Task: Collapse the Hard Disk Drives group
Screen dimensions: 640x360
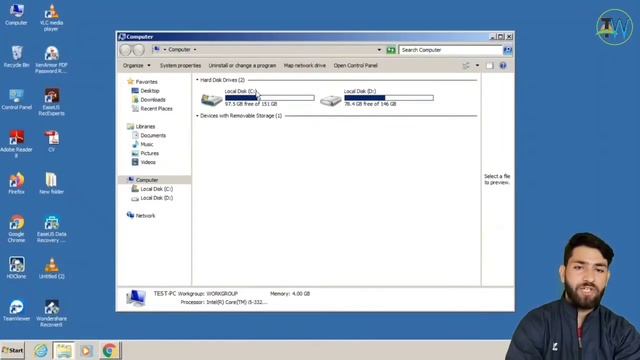Action: [x=197, y=80]
